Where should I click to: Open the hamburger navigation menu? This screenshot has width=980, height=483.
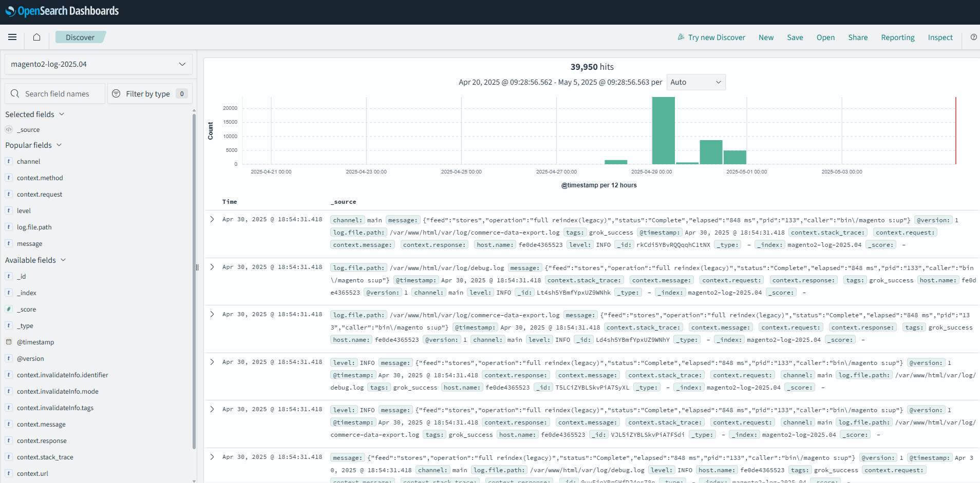point(12,37)
